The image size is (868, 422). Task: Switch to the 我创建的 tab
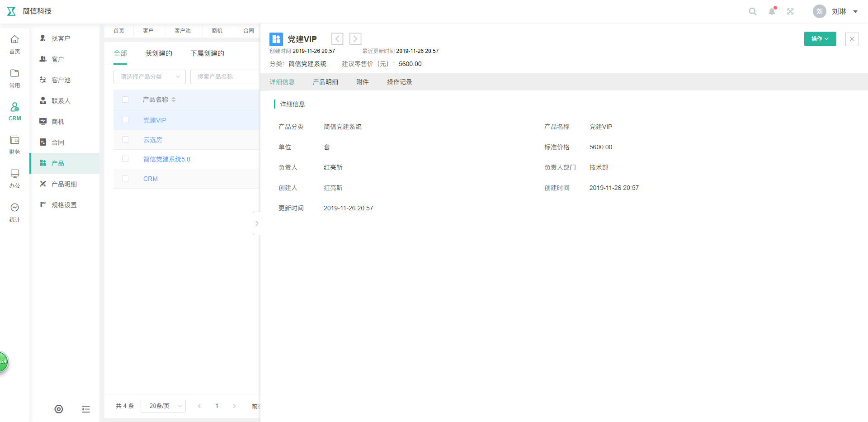click(x=158, y=53)
